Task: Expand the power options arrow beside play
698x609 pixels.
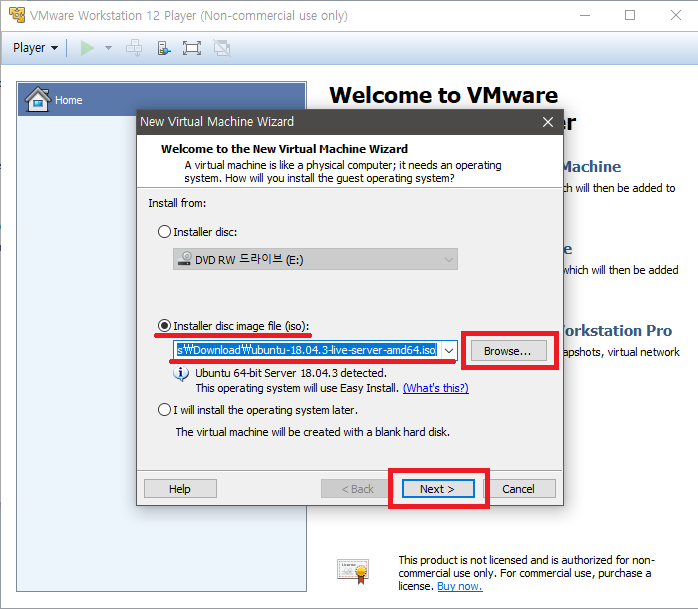Action: (108, 48)
